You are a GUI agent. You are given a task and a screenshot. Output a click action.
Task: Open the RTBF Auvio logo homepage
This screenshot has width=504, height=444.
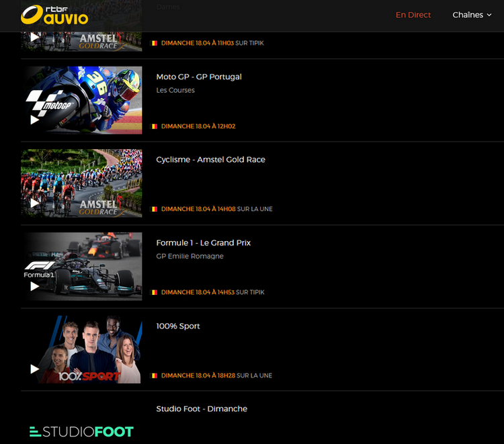click(x=54, y=15)
